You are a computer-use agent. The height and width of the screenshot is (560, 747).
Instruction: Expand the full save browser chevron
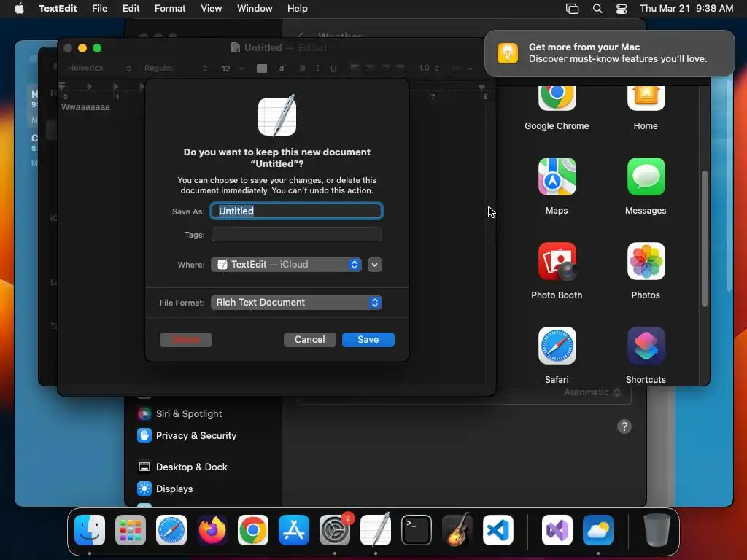(375, 265)
